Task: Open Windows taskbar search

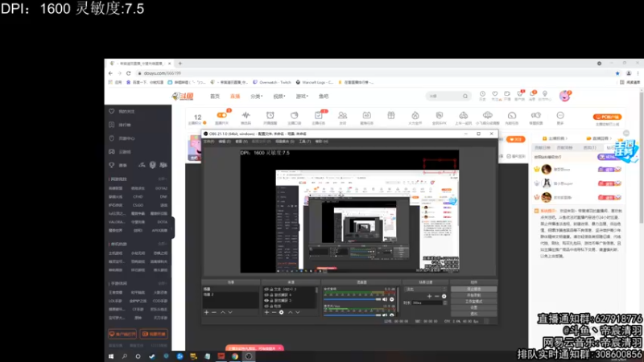Action: point(125,356)
